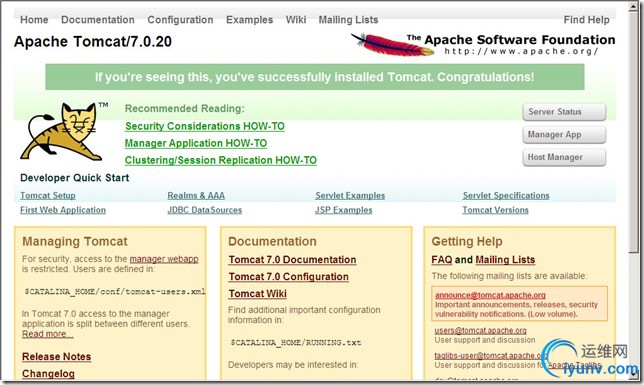Screen dimensions: 644x385
Task: Click Read more link in Managing Tomcat
Action: point(48,334)
